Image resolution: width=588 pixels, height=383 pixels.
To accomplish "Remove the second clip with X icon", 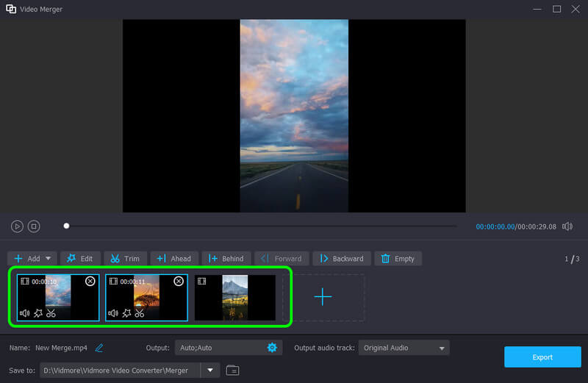I will pos(178,281).
